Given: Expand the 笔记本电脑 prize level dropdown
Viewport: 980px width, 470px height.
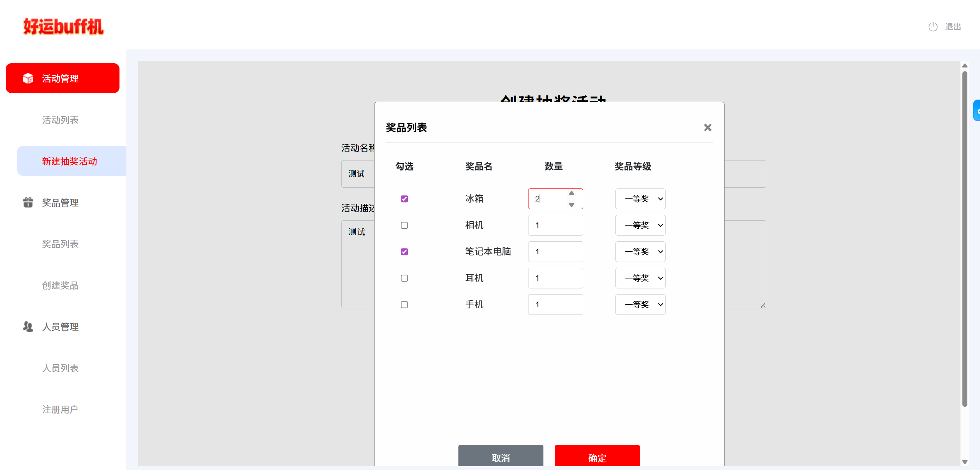Looking at the screenshot, I should tap(640, 252).
